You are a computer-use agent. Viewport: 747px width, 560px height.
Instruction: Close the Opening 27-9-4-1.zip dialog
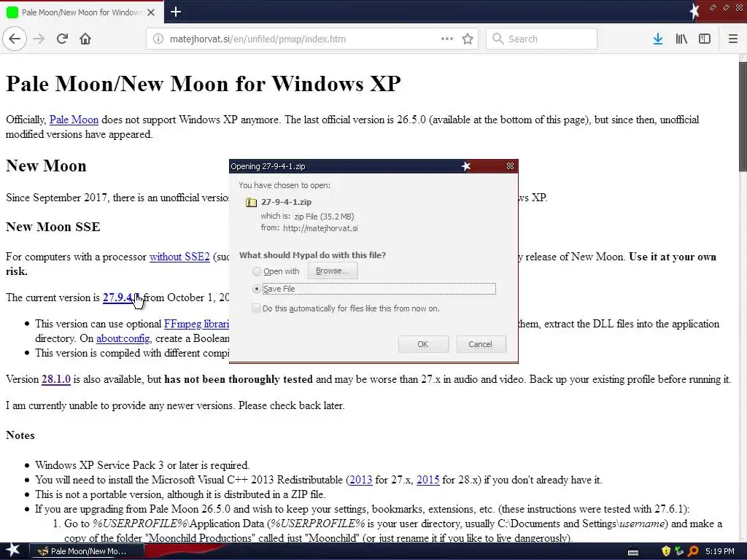510,166
